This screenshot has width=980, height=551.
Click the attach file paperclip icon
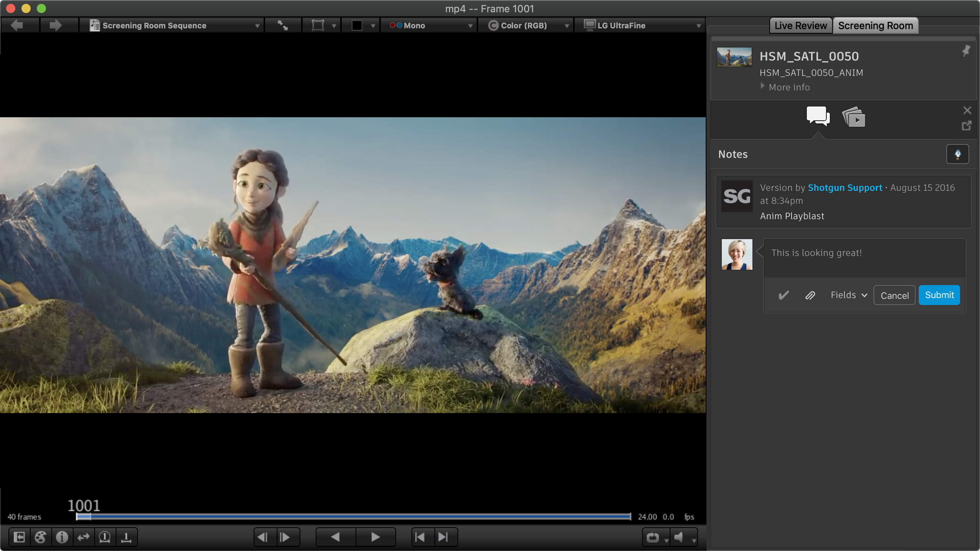[x=810, y=295]
